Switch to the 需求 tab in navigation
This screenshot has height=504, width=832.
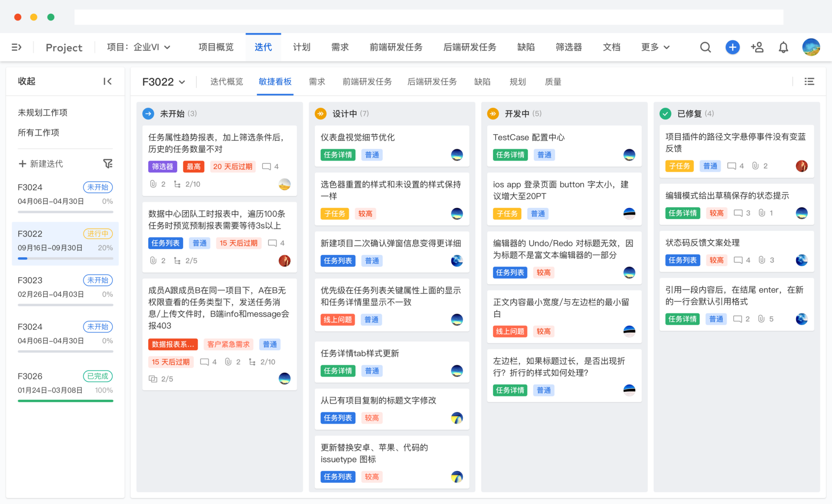tap(340, 47)
